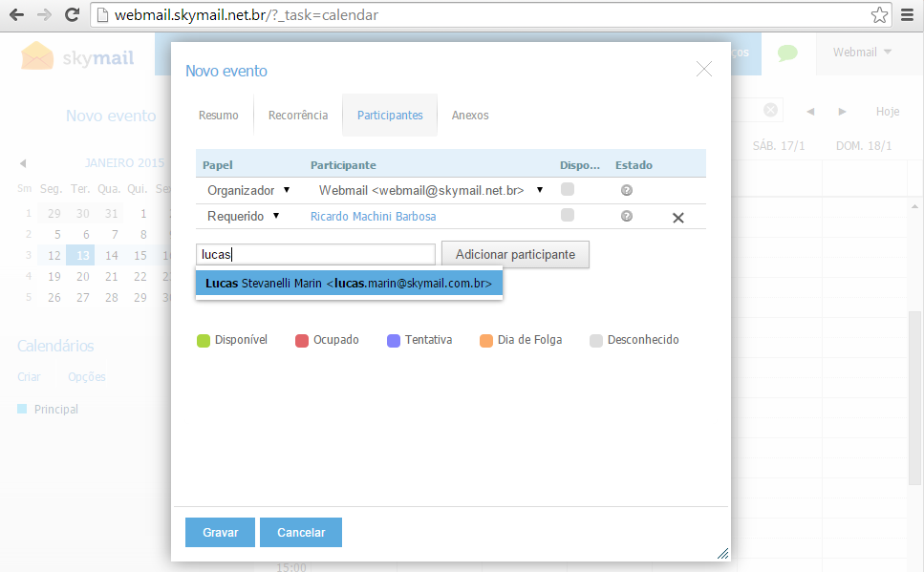This screenshot has width=924, height=572.
Task: Toggle availability box for Organizador row
Action: click(x=568, y=189)
